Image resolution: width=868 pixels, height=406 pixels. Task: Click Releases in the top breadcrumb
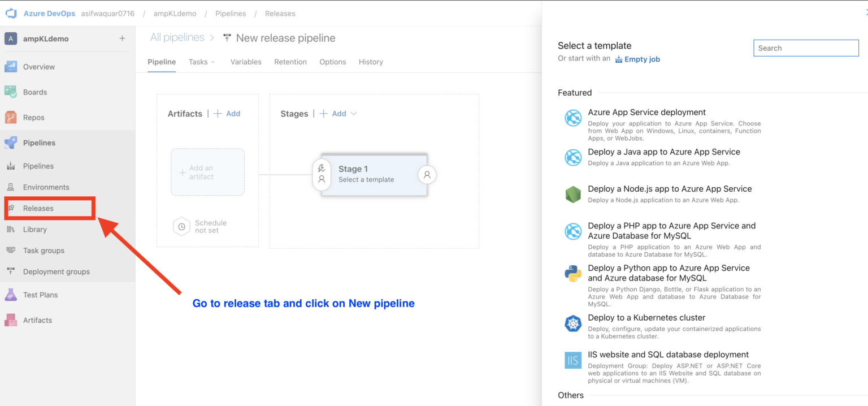(280, 14)
